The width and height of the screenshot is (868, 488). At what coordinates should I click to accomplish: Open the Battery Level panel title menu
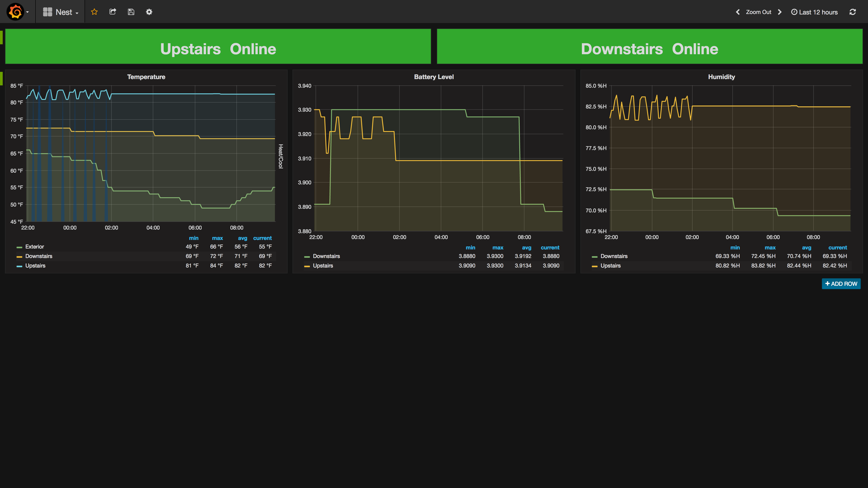coord(433,77)
